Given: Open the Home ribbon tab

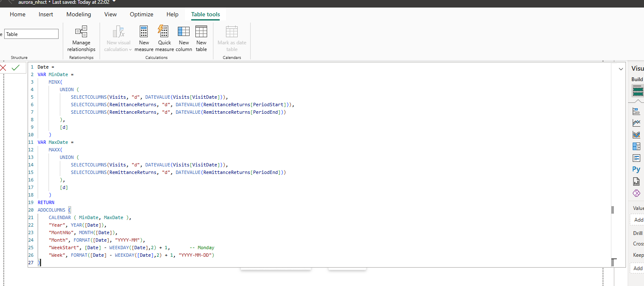Looking at the screenshot, I should pos(18,14).
